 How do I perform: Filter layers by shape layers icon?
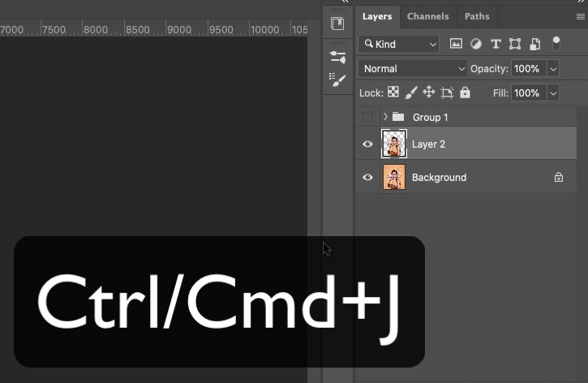click(515, 44)
